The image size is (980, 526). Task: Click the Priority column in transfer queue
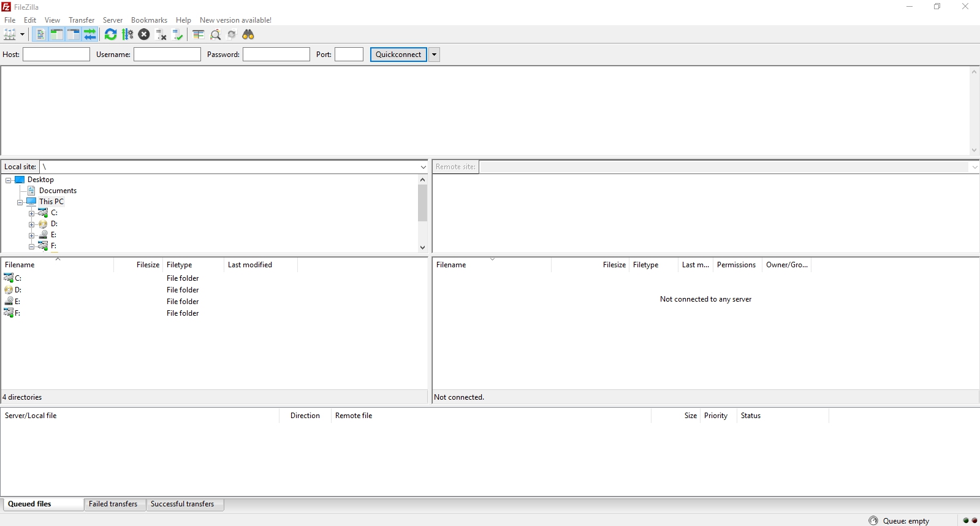pos(718,416)
